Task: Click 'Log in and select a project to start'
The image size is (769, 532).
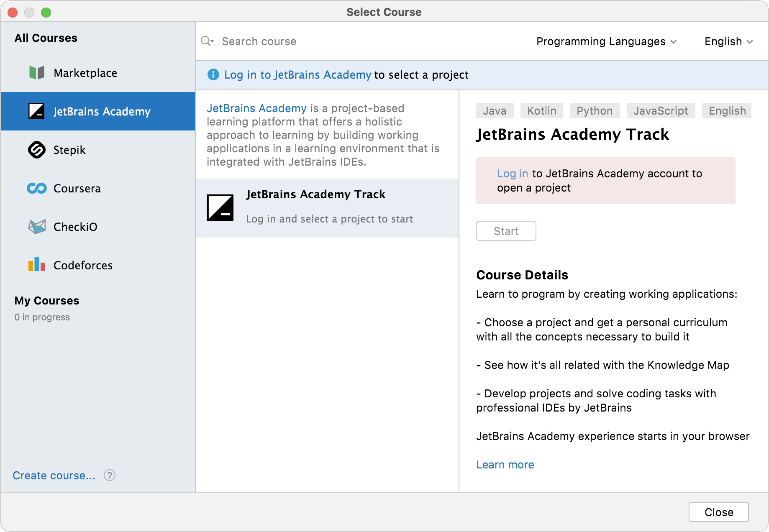Action: (x=330, y=219)
